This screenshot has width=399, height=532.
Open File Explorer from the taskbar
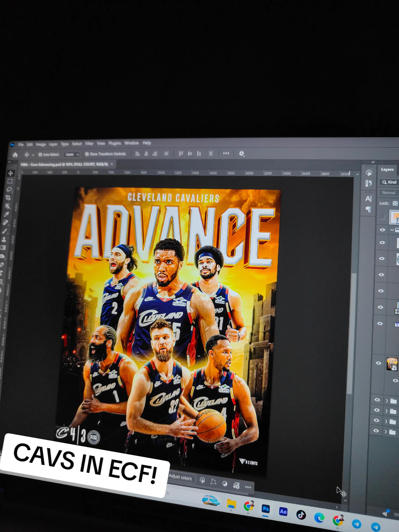coord(231,504)
